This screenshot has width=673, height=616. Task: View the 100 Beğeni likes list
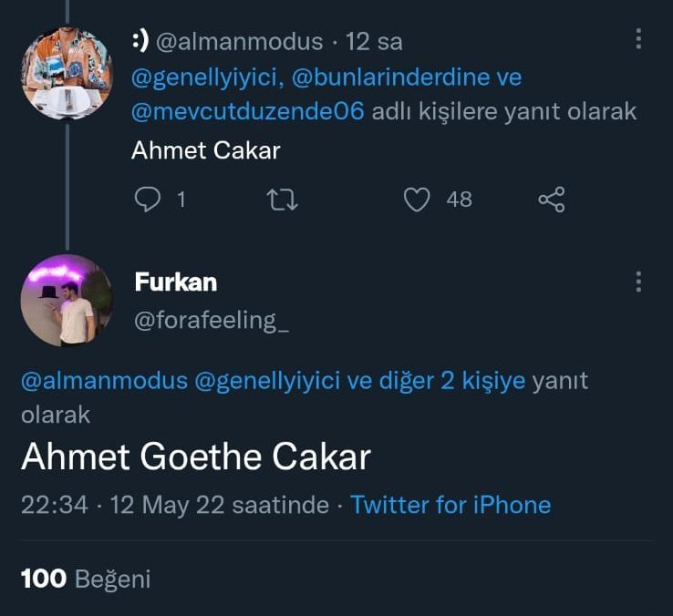(86, 578)
